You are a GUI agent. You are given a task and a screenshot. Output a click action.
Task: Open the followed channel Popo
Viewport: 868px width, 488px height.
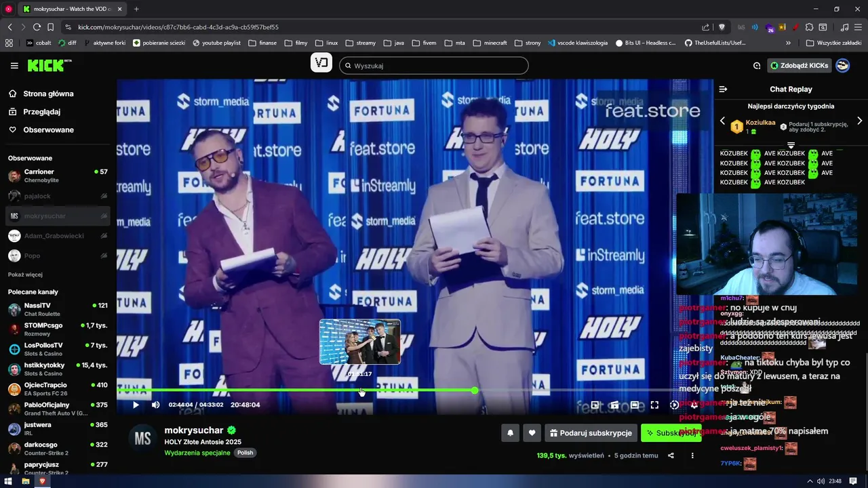pyautogui.click(x=58, y=256)
